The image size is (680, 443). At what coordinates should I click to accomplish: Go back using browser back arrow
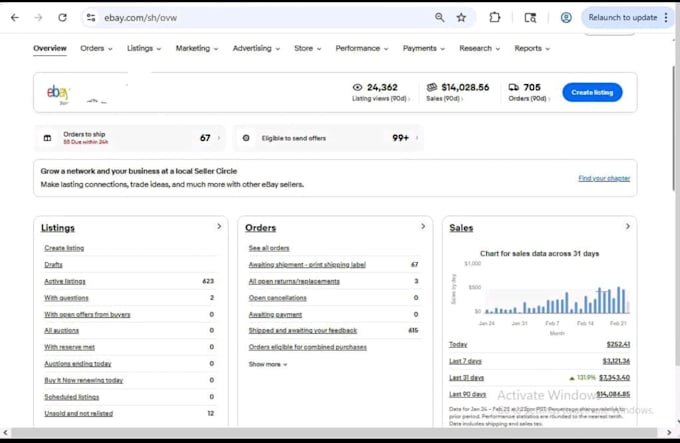15,18
